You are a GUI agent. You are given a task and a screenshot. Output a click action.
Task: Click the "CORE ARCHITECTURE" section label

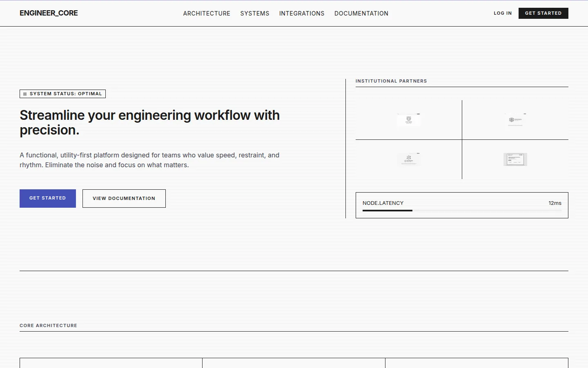point(48,325)
